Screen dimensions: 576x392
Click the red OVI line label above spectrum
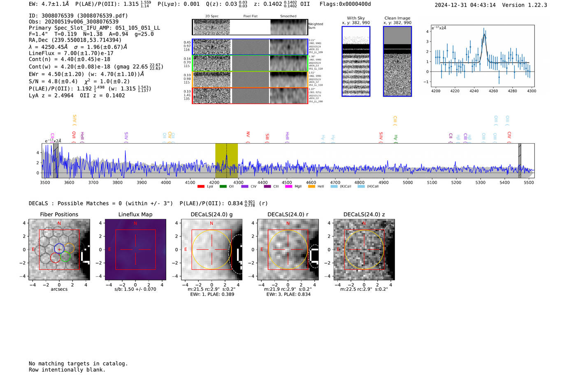74,135
